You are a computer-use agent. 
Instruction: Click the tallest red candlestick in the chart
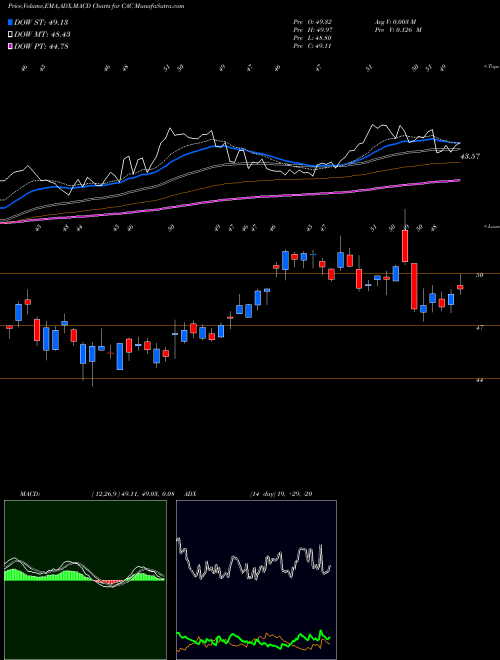click(414, 287)
